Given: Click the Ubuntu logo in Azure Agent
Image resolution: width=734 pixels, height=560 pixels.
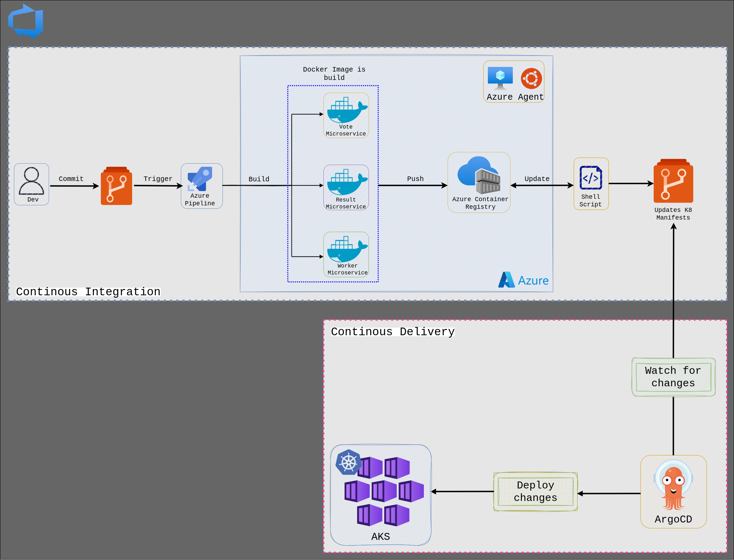Looking at the screenshot, I should 531,79.
